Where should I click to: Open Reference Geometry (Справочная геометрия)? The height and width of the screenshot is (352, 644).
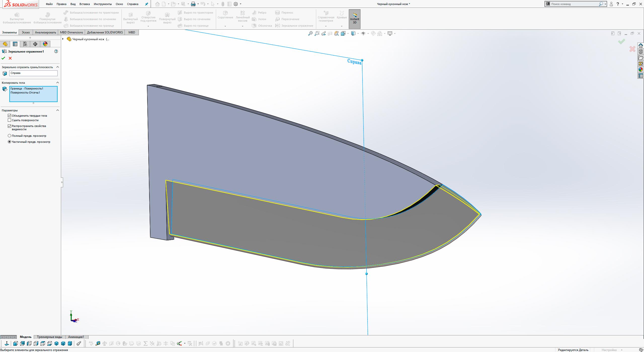click(x=326, y=16)
